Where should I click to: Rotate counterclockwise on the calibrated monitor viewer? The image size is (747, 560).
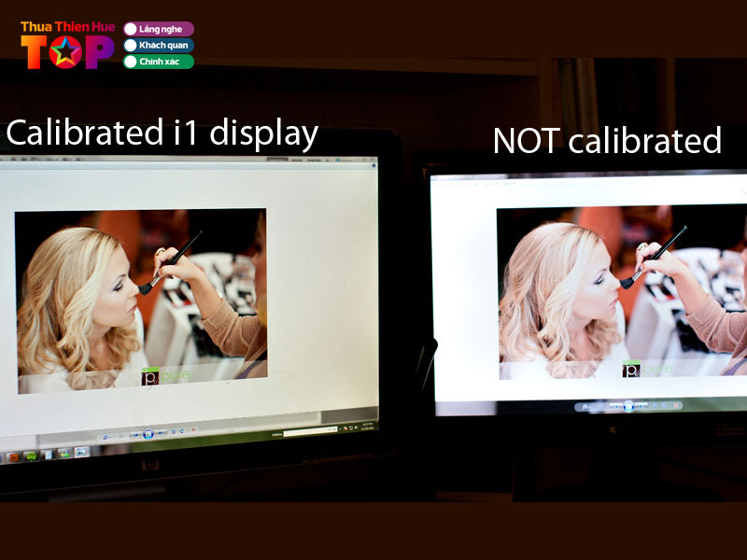coord(173,432)
